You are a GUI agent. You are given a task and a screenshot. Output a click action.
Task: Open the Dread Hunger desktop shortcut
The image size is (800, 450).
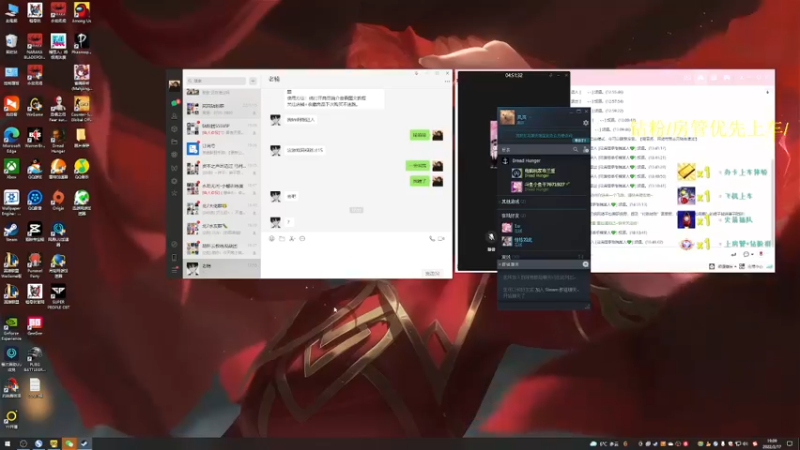pos(58,140)
